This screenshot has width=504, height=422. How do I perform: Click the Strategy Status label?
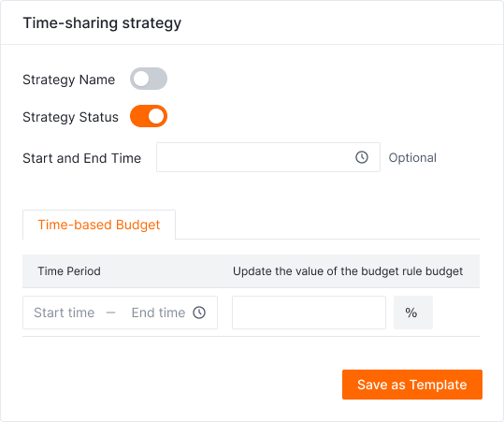70,117
